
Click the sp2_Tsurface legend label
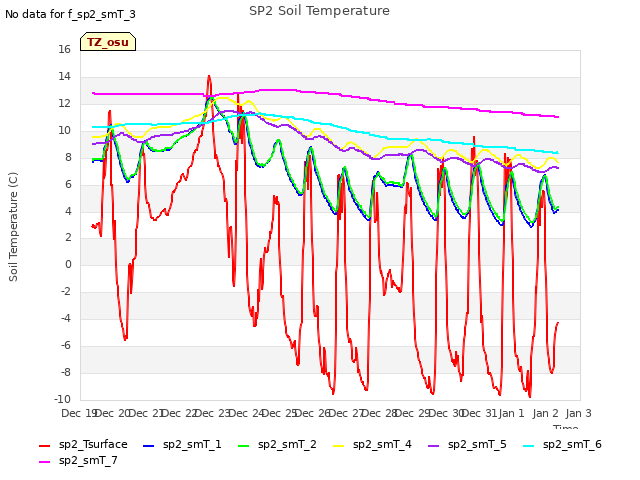[93, 444]
